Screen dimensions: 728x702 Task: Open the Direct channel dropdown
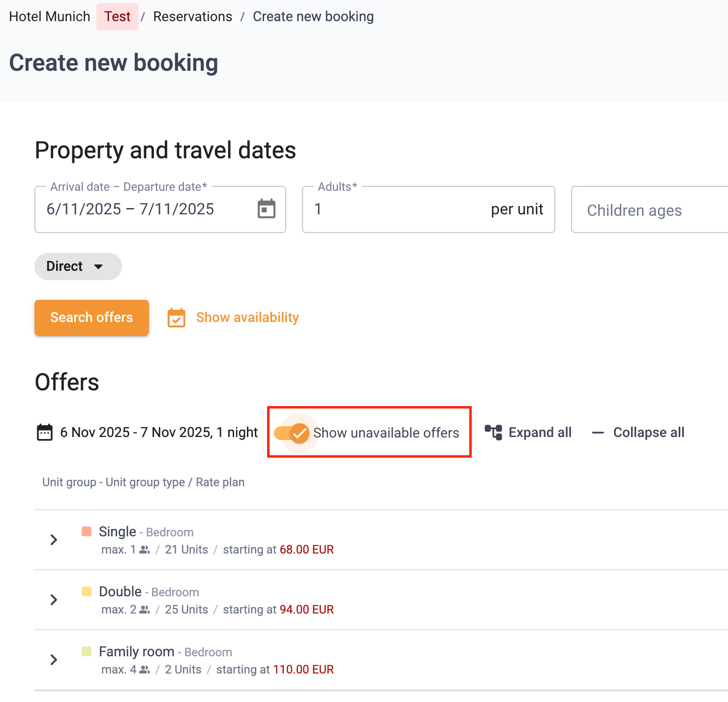(78, 266)
